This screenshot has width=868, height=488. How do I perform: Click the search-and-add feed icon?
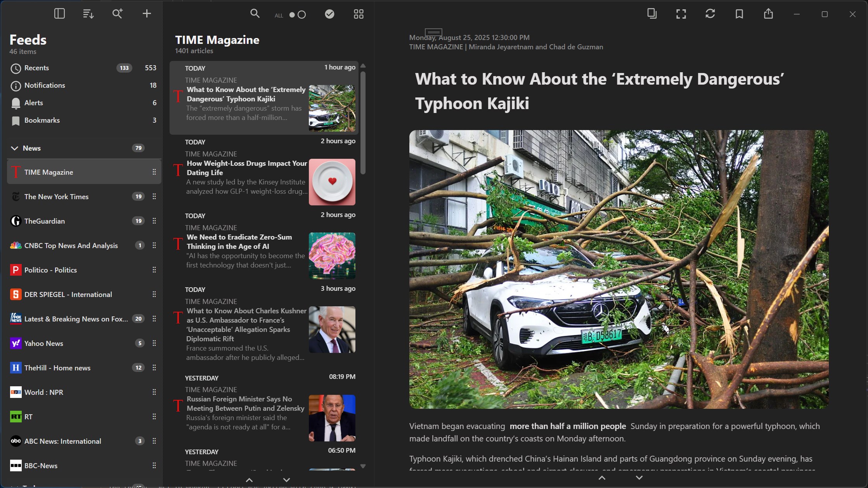coord(117,14)
